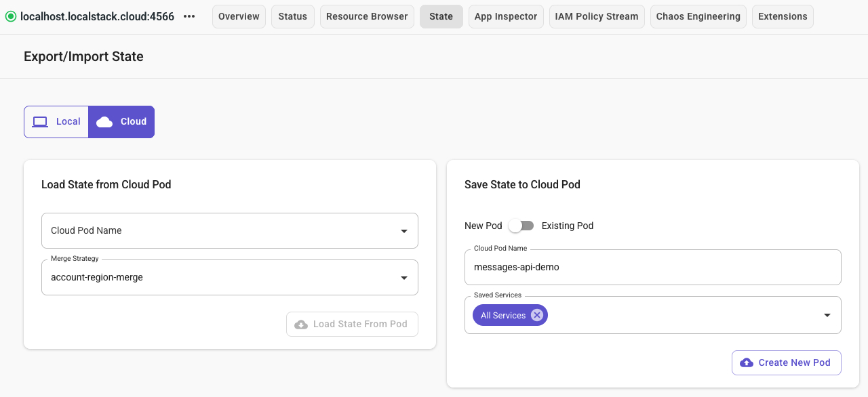Switch to Local state mode

(x=56, y=122)
